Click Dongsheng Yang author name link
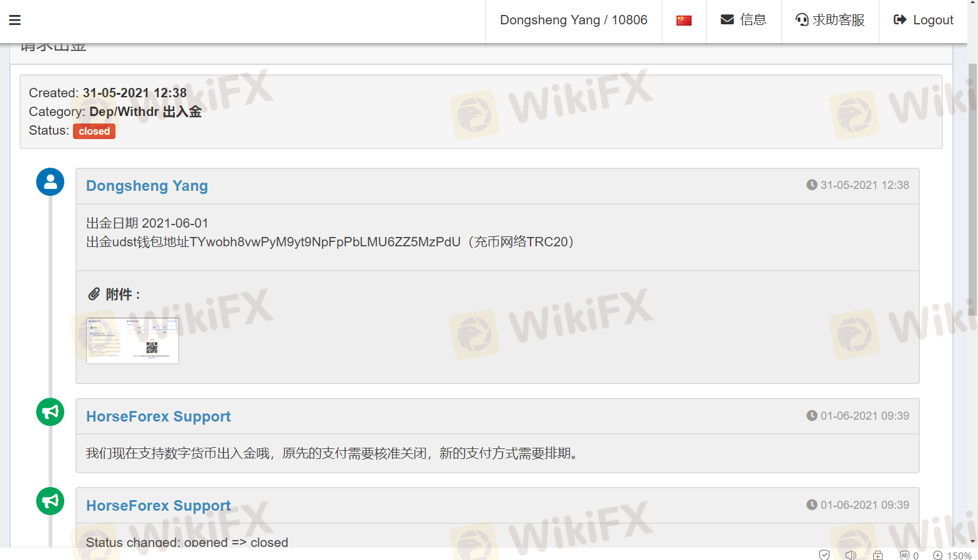 [x=147, y=186]
